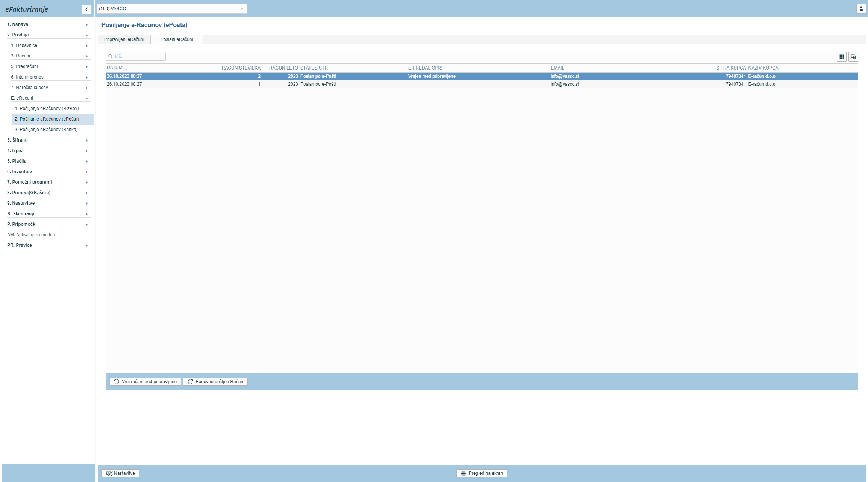This screenshot has height=482, width=868.
Task: Expand 5. Predračuni submenu
Action: click(51, 66)
